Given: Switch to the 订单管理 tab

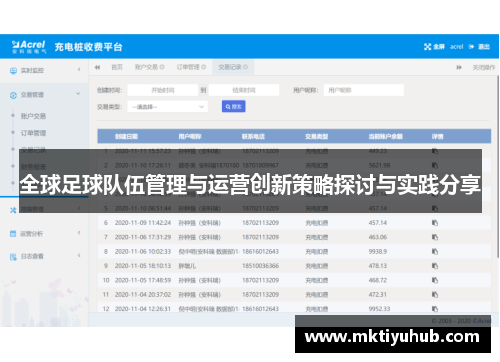Looking at the screenshot, I should point(188,67).
